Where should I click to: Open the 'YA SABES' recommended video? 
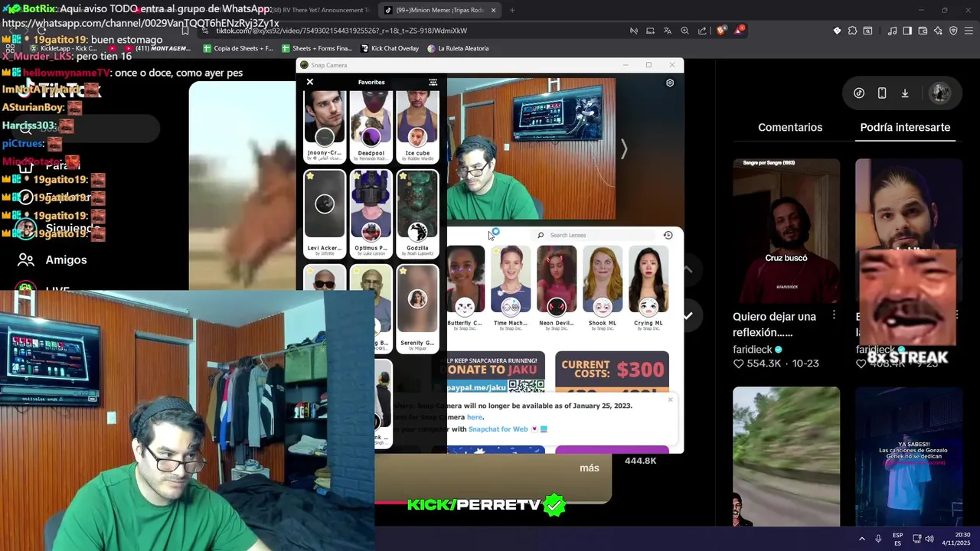coord(909,456)
